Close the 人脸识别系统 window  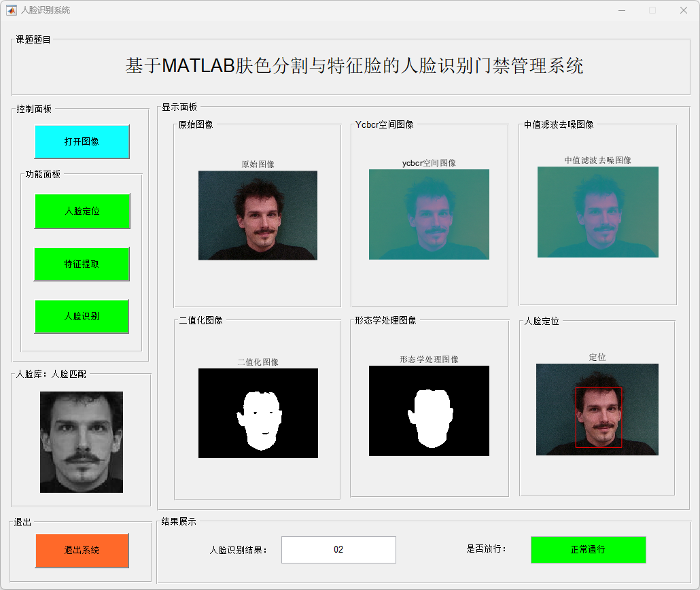pyautogui.click(x=684, y=10)
